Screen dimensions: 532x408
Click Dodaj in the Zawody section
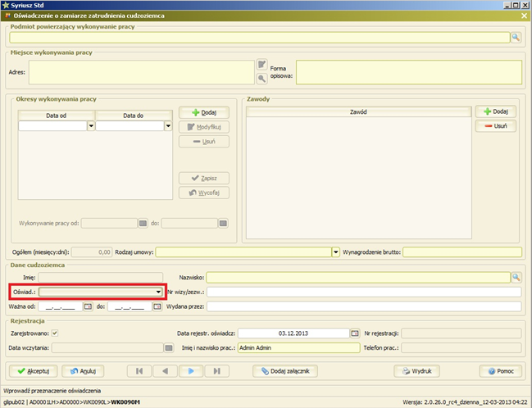coord(496,111)
